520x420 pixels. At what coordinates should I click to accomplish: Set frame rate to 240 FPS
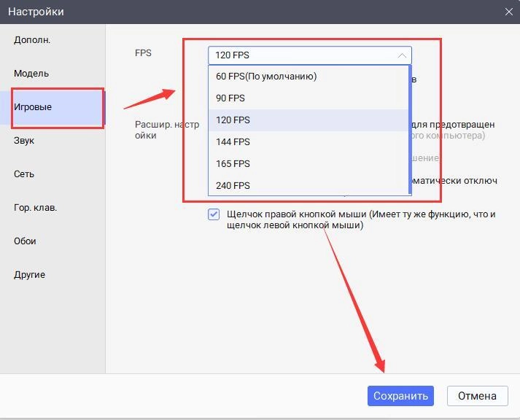pos(233,186)
